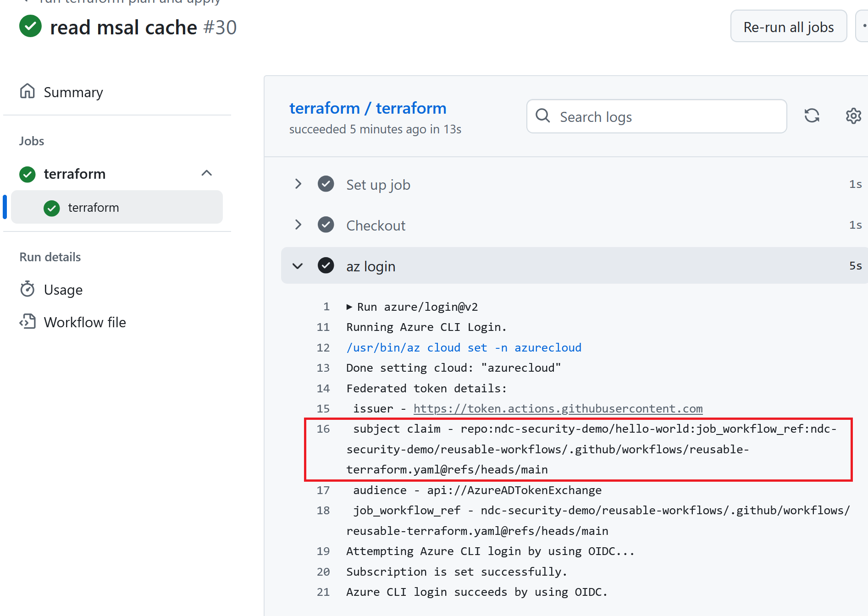Screen dimensions: 868x616
Task: Open Summary in the sidebar
Action: (73, 92)
